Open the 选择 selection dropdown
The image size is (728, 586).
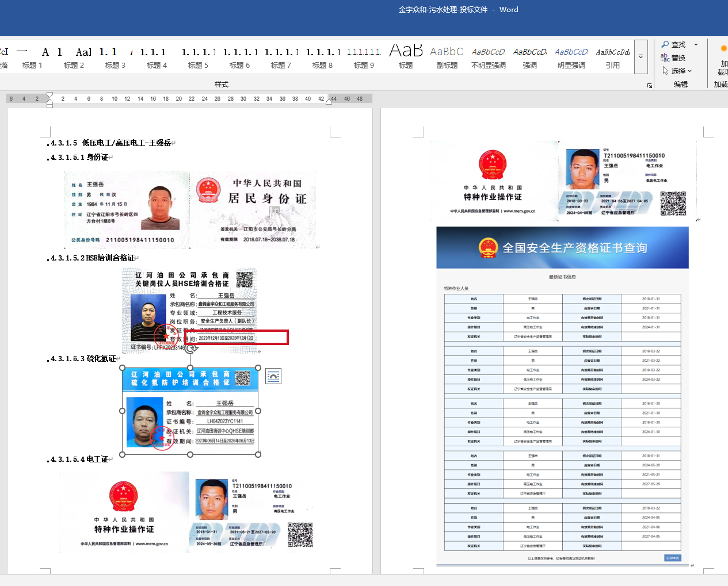click(677, 71)
